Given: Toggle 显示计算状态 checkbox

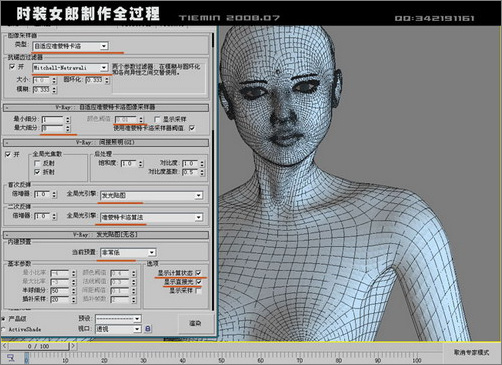Looking at the screenshot, I should tap(199, 273).
